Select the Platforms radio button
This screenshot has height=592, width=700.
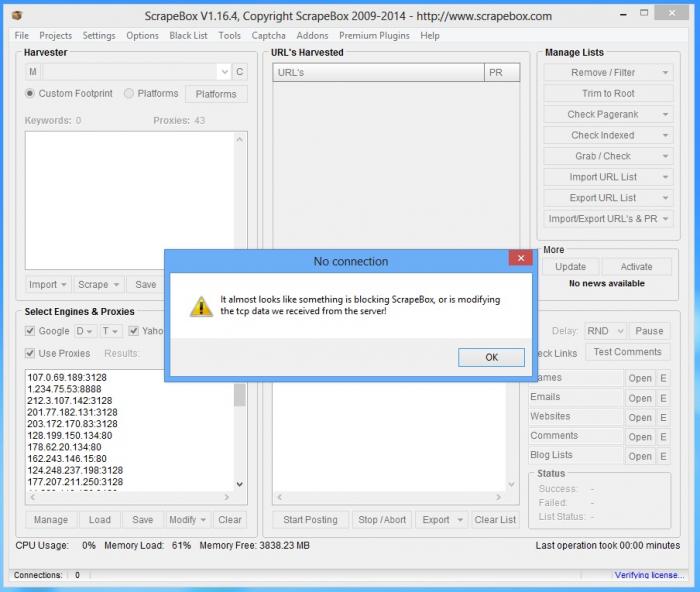coord(129,93)
